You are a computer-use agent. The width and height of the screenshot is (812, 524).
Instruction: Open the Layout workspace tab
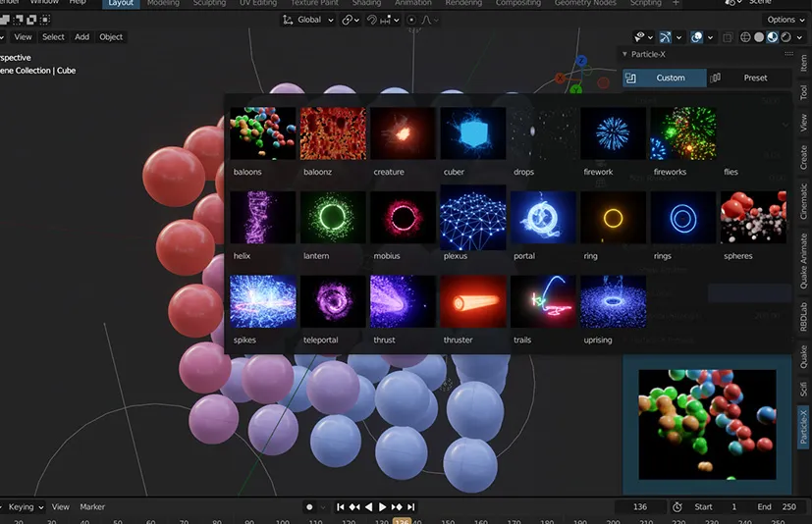coord(121,3)
